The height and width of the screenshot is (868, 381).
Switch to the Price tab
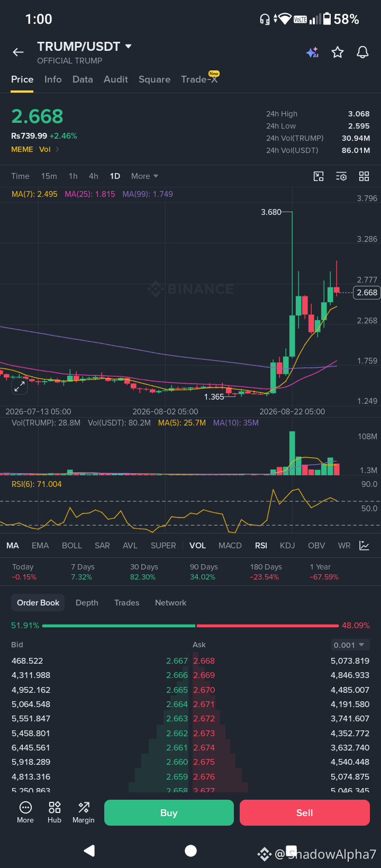tap(22, 79)
